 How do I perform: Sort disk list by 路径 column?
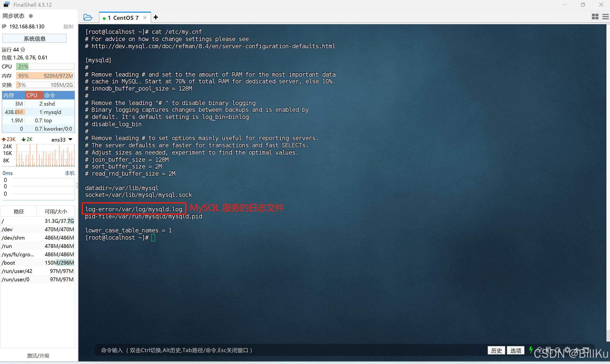click(19, 211)
